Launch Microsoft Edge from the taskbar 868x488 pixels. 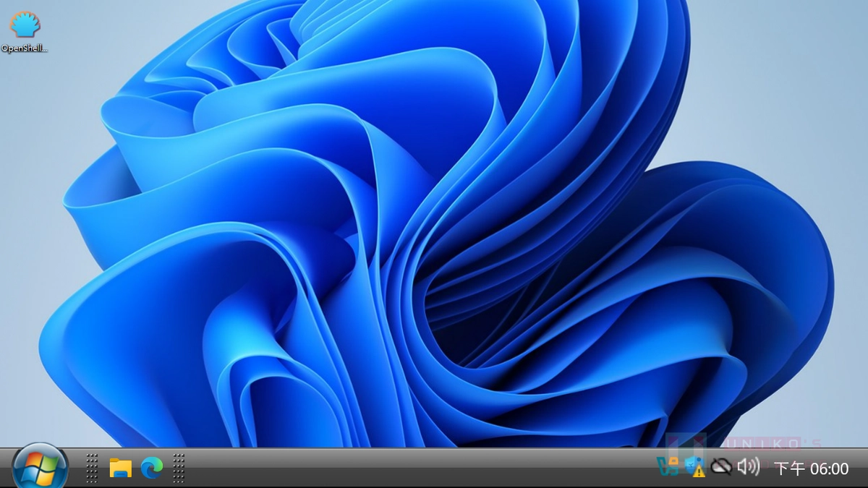coord(152,468)
